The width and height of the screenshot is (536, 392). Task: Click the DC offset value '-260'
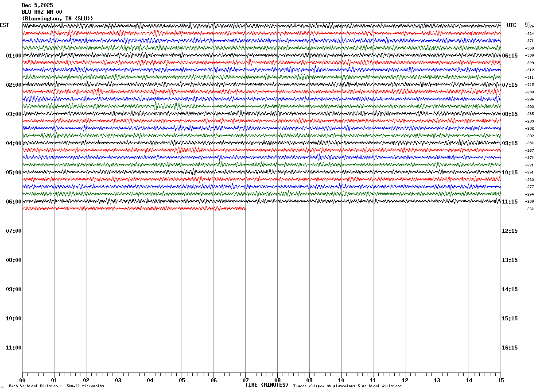(x=529, y=209)
